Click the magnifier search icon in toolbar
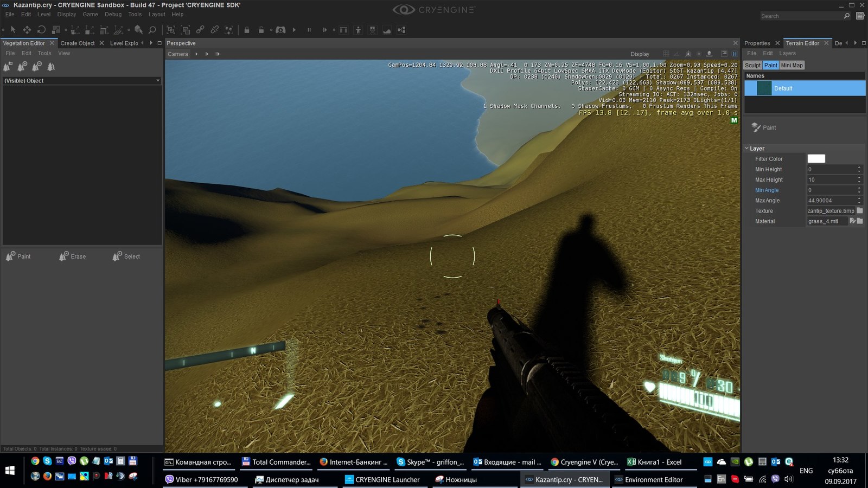 coord(152,30)
